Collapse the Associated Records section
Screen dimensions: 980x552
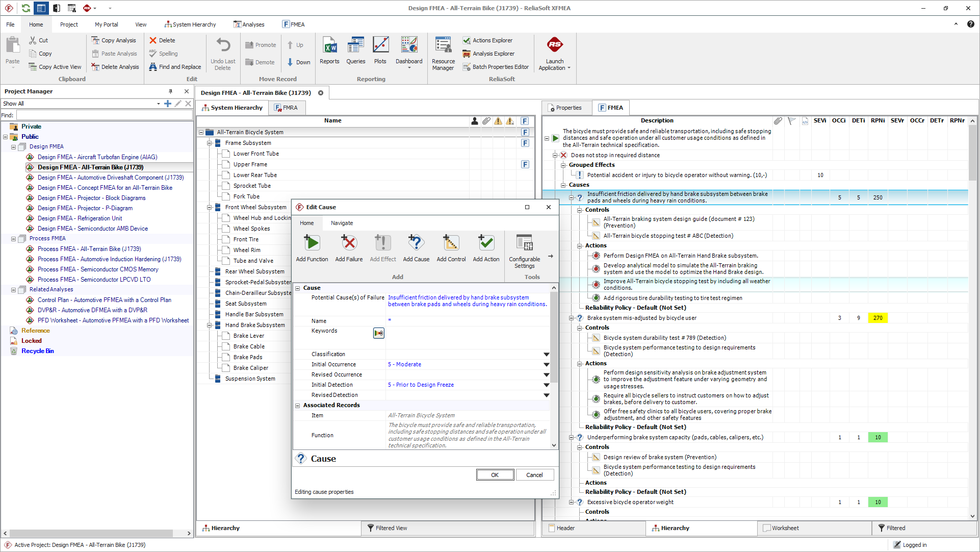298,406
